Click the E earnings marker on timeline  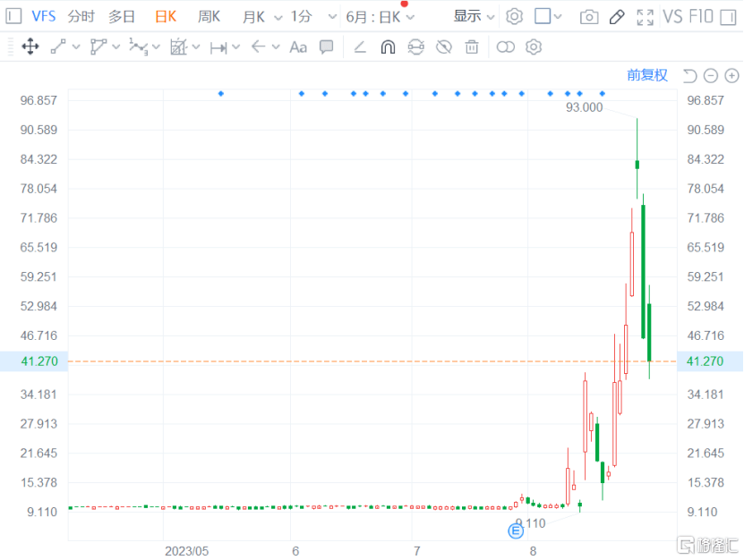(516, 531)
